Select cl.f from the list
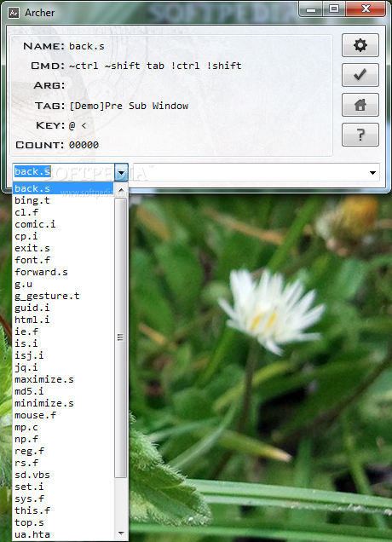Screen dimensions: 392x542 pos(63,212)
